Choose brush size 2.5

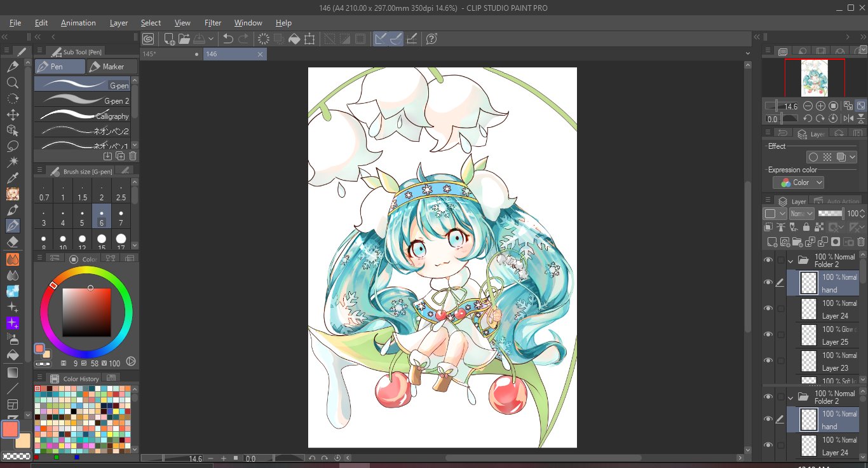point(121,192)
